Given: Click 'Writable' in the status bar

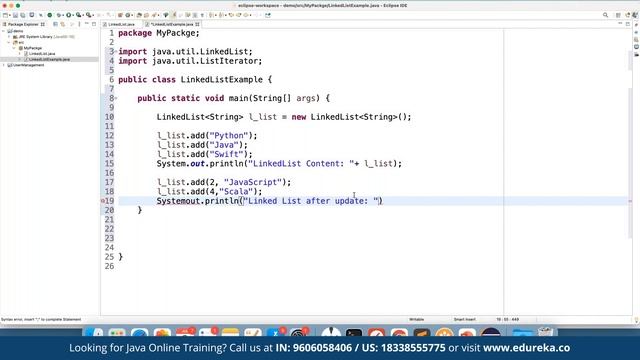Looking at the screenshot, I should pyautogui.click(x=416, y=320).
